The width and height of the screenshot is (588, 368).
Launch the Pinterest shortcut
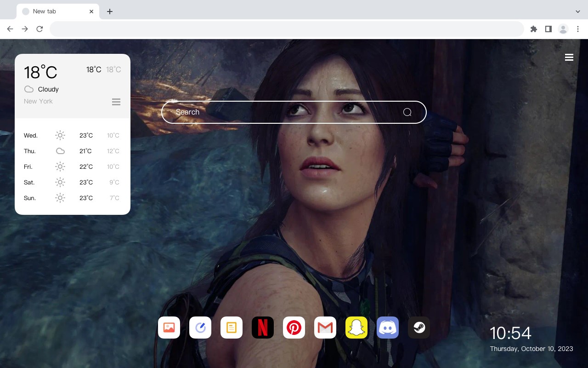click(x=294, y=328)
